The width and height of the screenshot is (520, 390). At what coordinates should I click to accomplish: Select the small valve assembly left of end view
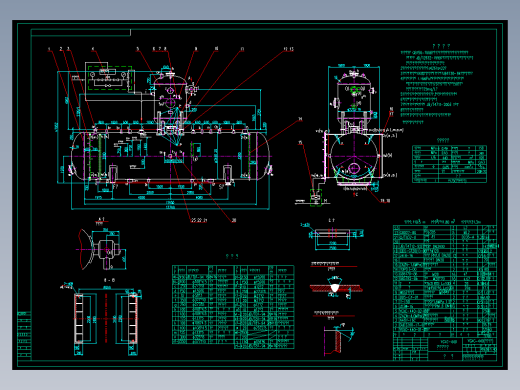(x=315, y=197)
